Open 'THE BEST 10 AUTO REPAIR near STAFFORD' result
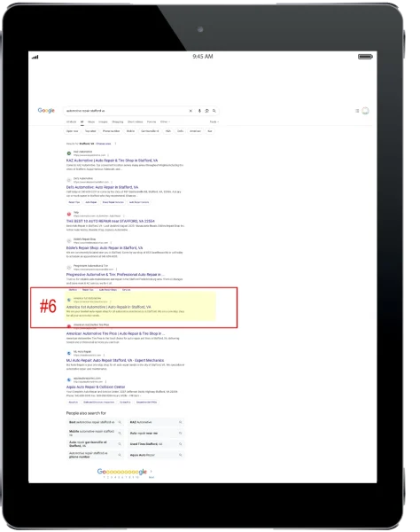 [x=110, y=221]
